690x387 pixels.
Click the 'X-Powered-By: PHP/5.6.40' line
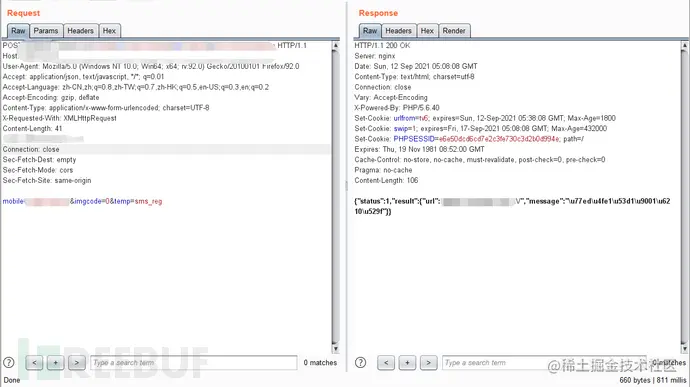[x=397, y=107]
